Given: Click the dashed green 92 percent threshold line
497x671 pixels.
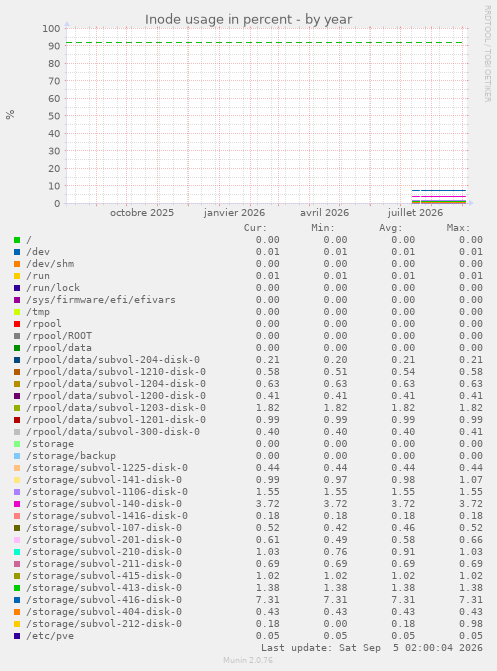Looking at the screenshot, I should [x=265, y=42].
